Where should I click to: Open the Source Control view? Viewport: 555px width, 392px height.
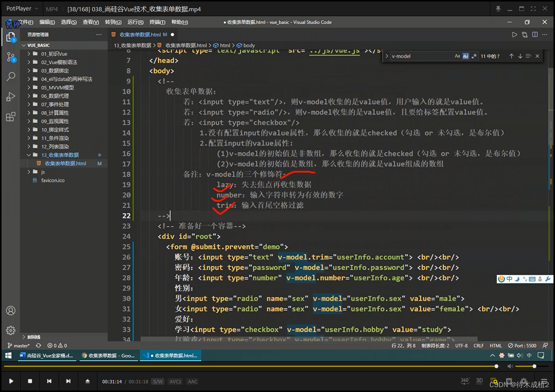11,57
